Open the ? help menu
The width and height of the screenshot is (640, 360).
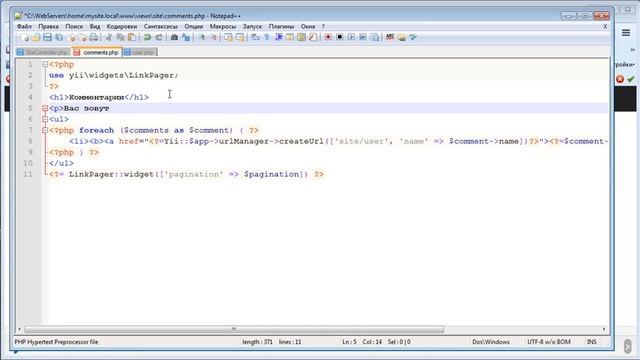click(x=323, y=27)
